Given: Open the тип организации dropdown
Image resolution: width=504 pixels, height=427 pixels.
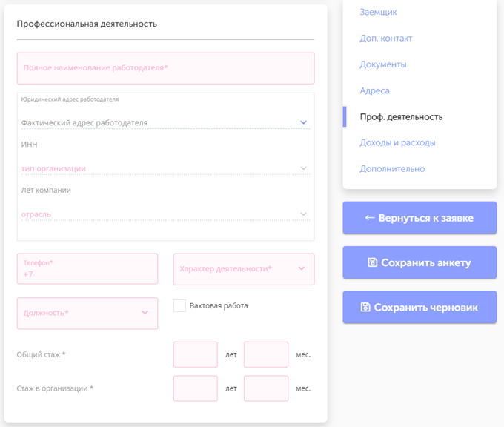Looking at the screenshot, I should (165, 168).
